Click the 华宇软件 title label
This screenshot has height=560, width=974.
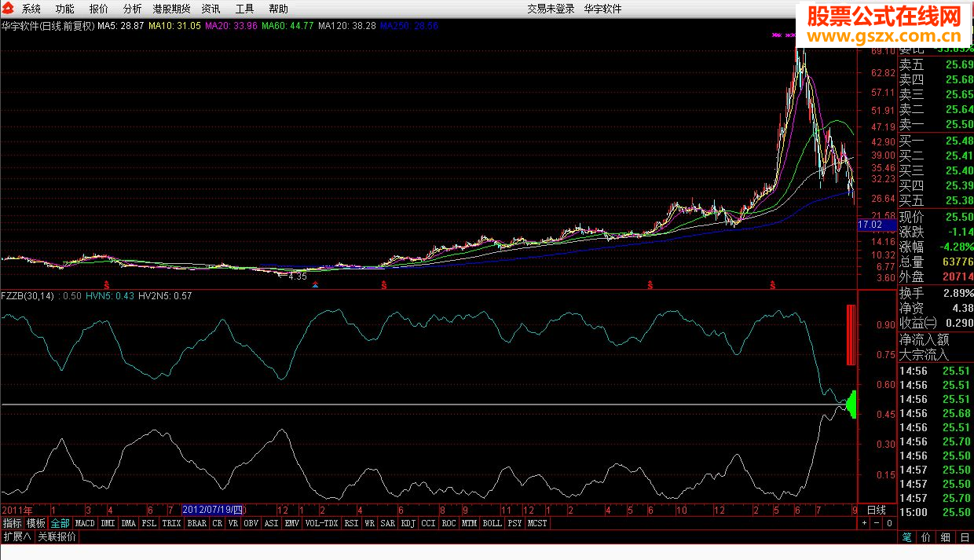pos(602,9)
